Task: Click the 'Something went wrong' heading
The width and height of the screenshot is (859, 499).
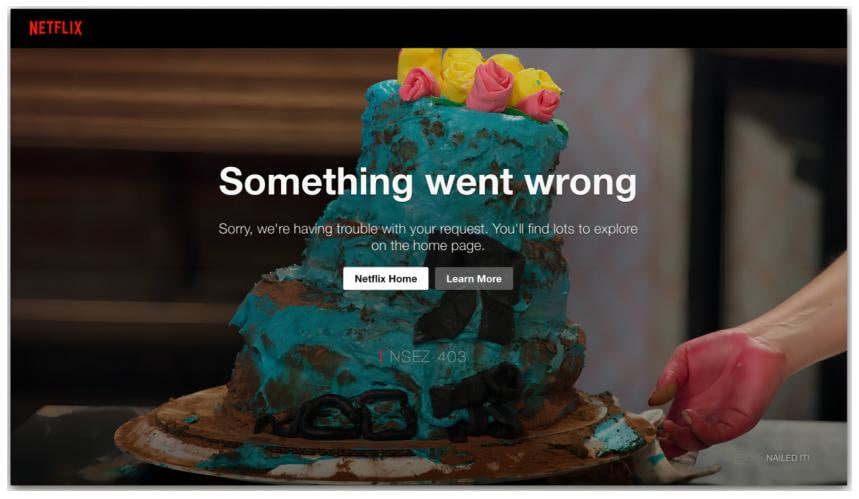Action: 428,181
